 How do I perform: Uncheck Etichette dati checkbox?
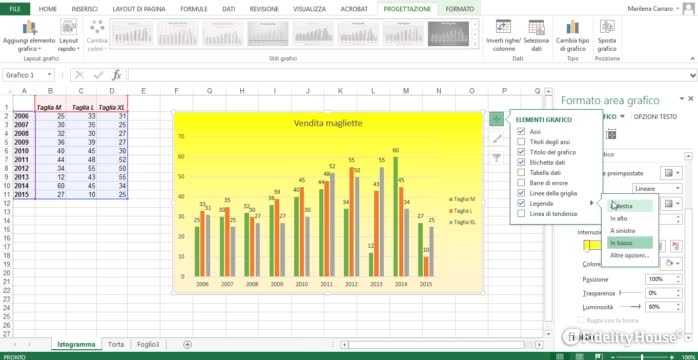[x=521, y=162]
